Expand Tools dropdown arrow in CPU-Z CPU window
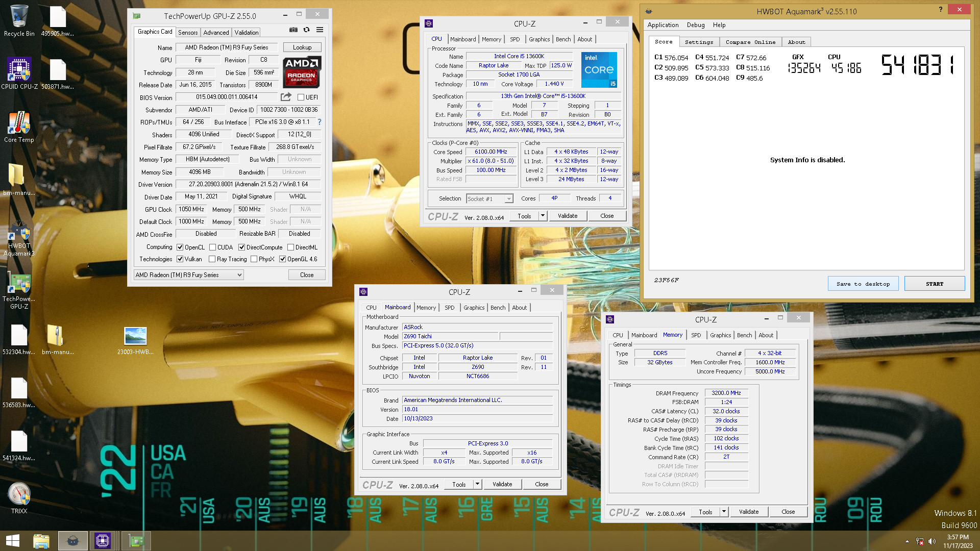980x551 pixels. (x=543, y=216)
